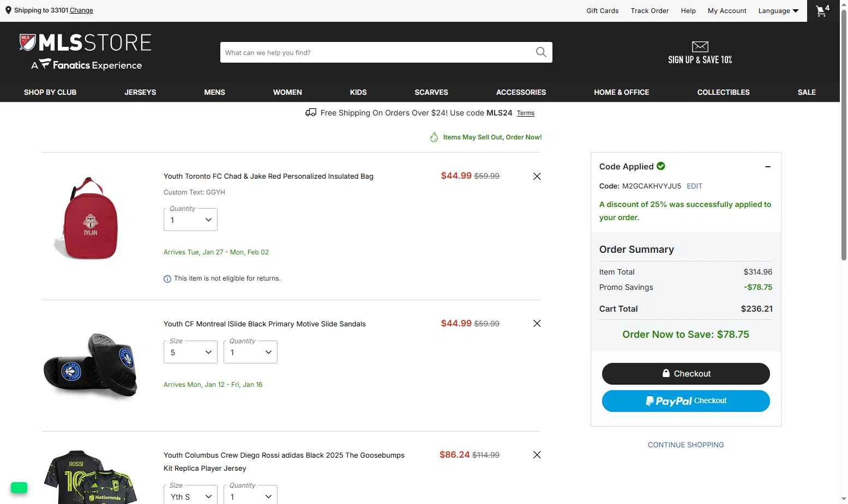Open the Gift Cards link
The image size is (848, 504).
pos(602,11)
